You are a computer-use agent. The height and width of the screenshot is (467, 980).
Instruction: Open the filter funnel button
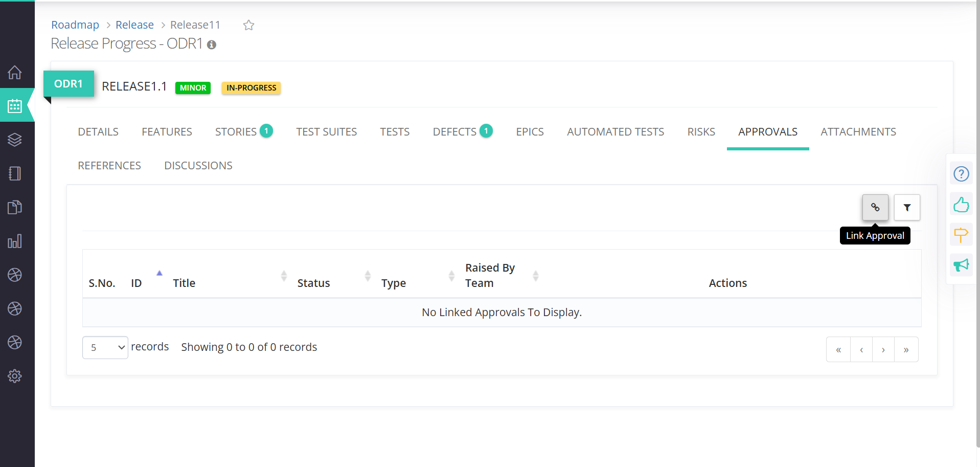tap(906, 207)
